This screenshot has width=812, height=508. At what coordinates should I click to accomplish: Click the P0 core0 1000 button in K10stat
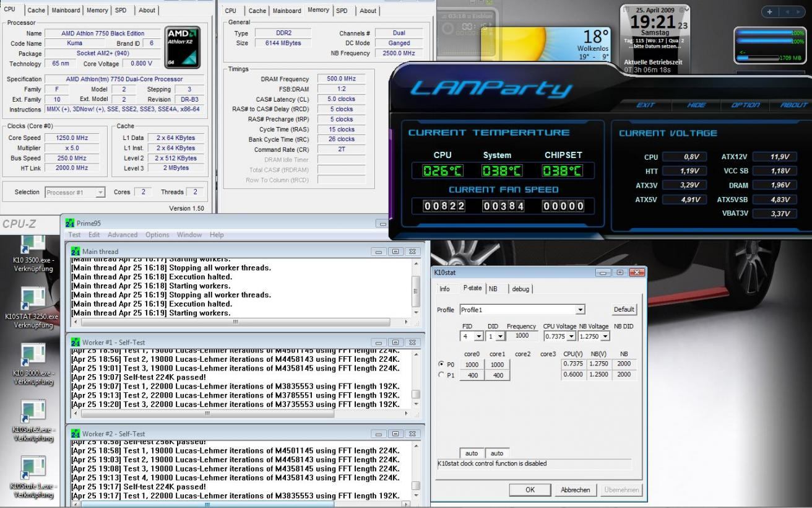(x=472, y=365)
